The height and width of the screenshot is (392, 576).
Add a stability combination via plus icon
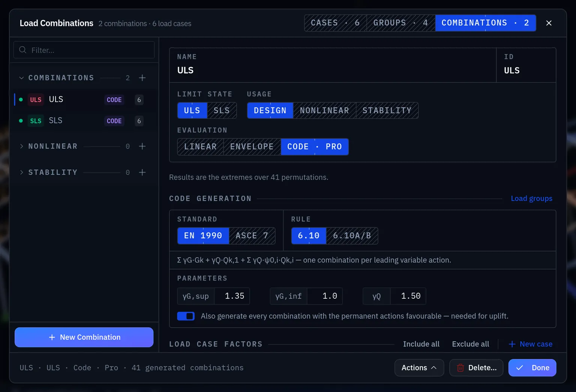(142, 172)
